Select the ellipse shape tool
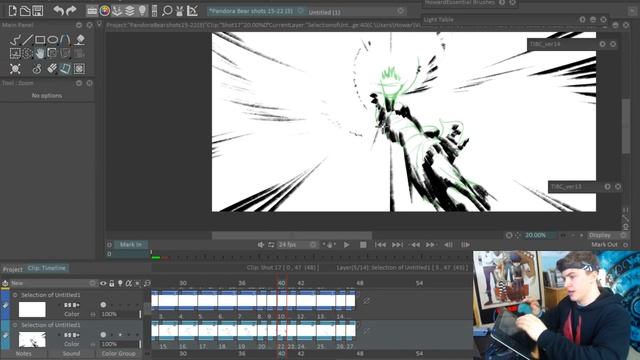This screenshot has width=640, height=360. coord(53,40)
